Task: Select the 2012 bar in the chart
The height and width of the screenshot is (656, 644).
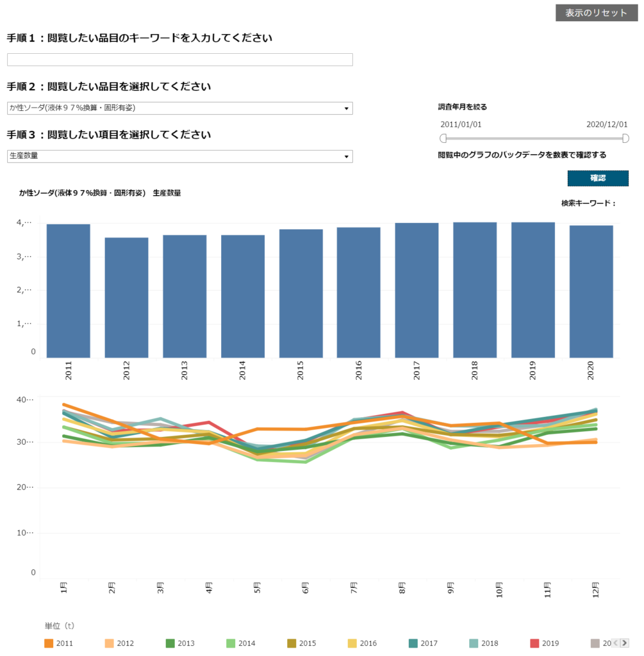Action: (126, 297)
